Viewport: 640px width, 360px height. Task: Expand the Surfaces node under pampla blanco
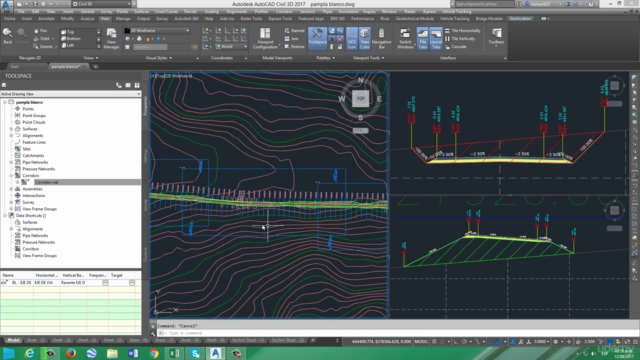pyautogui.click(x=11, y=129)
